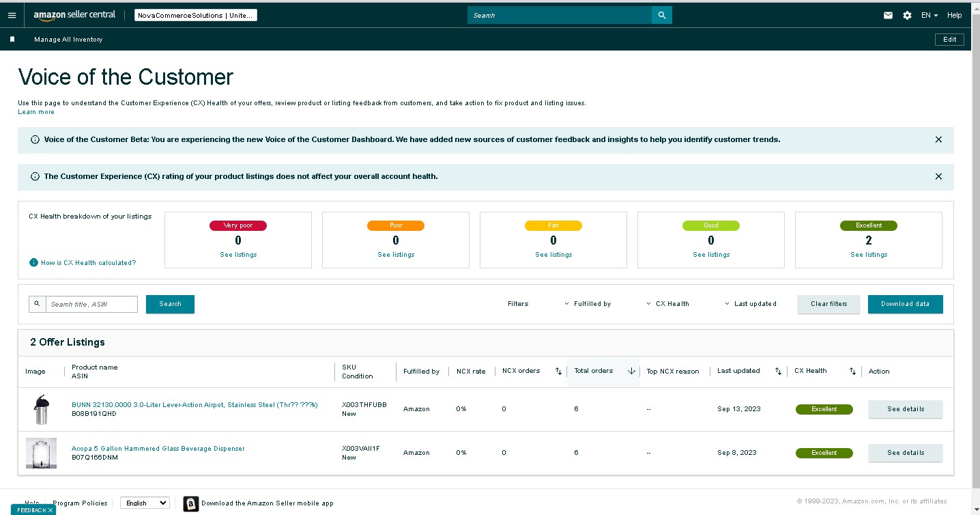Expand the Last updated filter
Screen dimensions: 980x515
[751, 304]
